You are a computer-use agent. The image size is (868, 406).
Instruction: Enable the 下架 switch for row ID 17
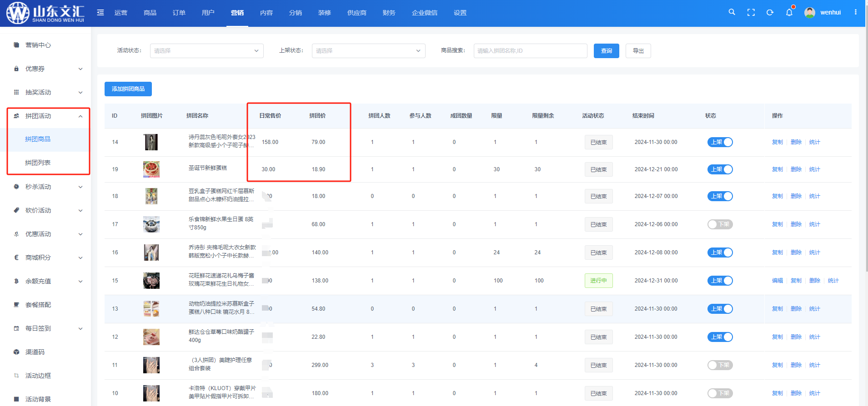(x=720, y=224)
